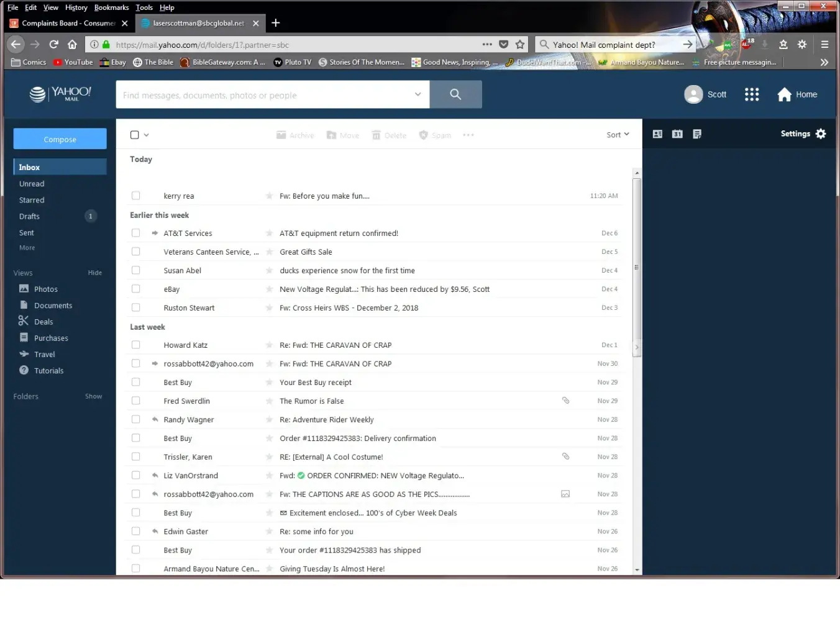Run search with the magnifier button
Screen dimensions: 840x621
[x=455, y=94]
